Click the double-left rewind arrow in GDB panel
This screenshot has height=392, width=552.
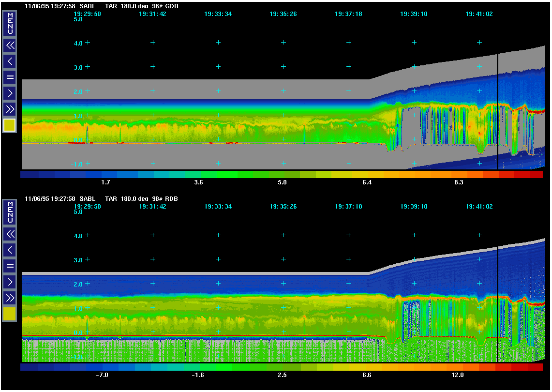point(10,45)
